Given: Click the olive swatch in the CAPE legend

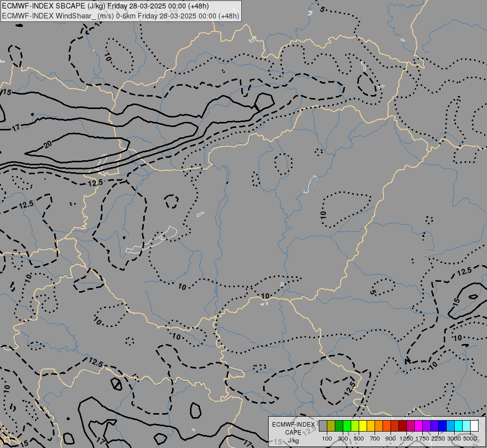Looking at the screenshot, I should pyautogui.click(x=331, y=426).
